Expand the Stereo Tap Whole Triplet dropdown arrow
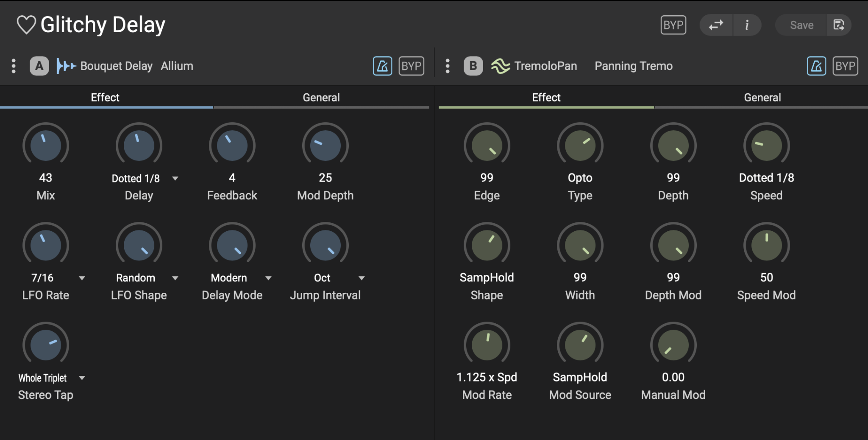The width and height of the screenshot is (868, 440). pos(82,378)
